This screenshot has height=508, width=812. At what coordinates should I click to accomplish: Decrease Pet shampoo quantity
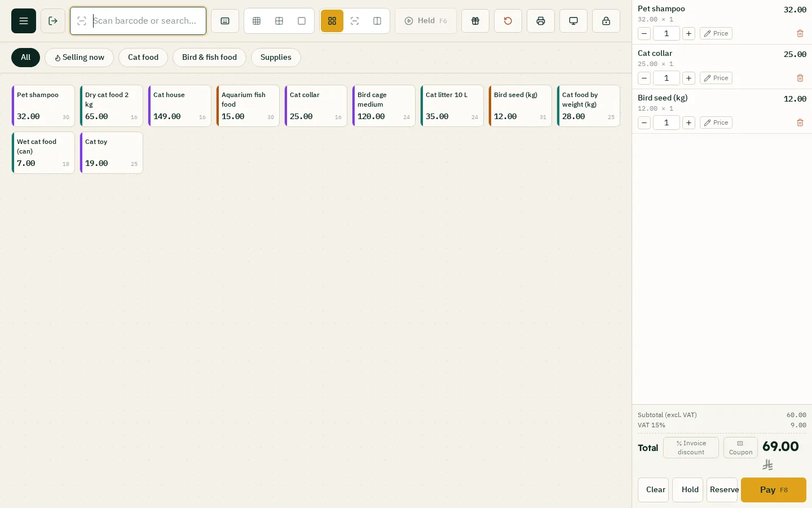644,33
